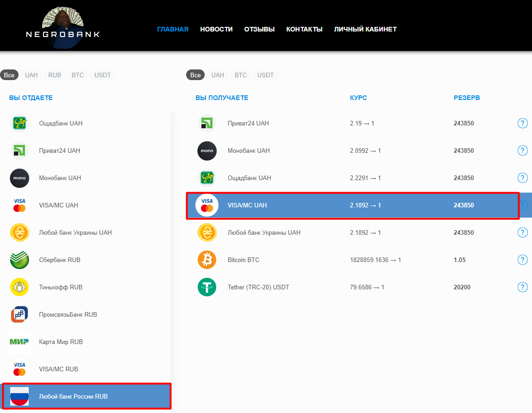Choose Тинькофф RUB to give
The height and width of the screenshot is (413, 532).
tap(85, 287)
